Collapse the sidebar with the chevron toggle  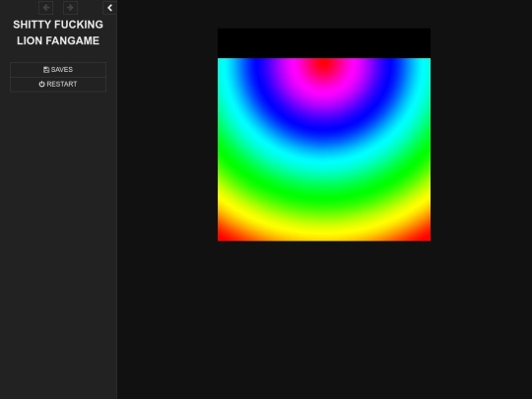point(110,8)
